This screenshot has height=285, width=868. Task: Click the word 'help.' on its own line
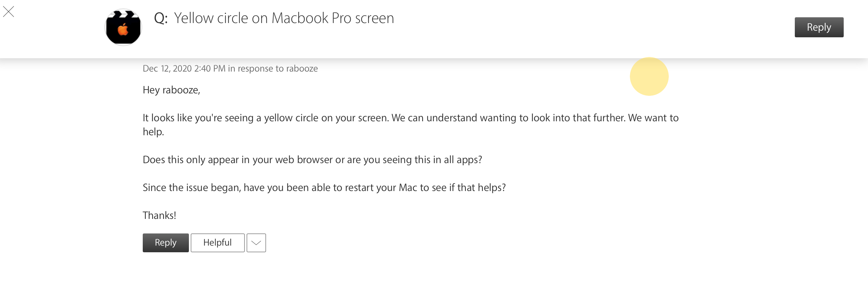tap(153, 132)
